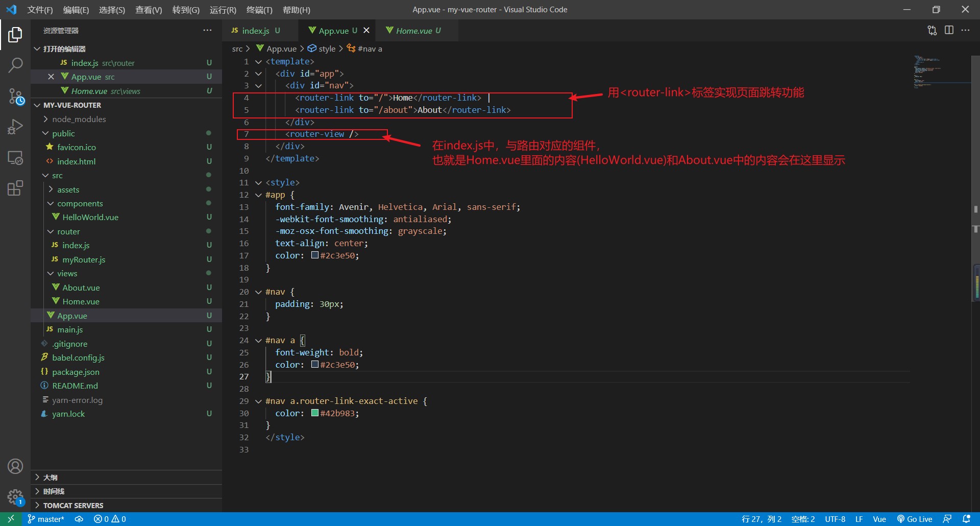Image resolution: width=980 pixels, height=526 pixels.
Task: Click color swatch on line 17
Action: (315, 255)
